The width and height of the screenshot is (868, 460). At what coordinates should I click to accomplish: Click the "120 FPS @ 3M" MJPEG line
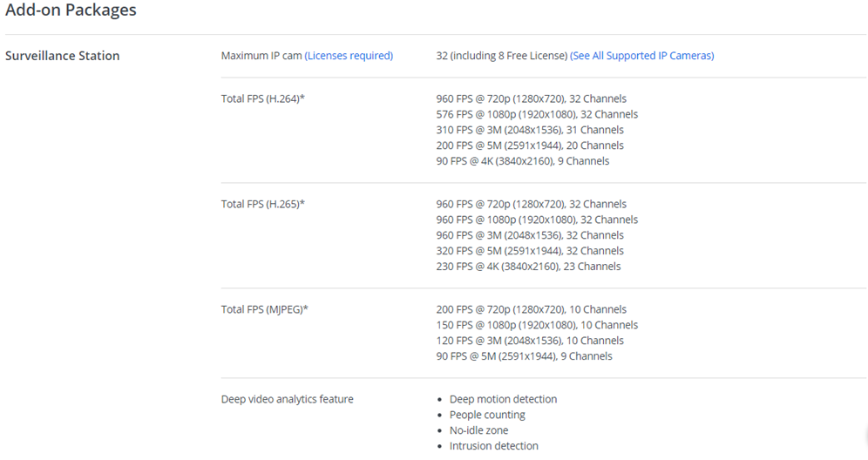click(531, 341)
